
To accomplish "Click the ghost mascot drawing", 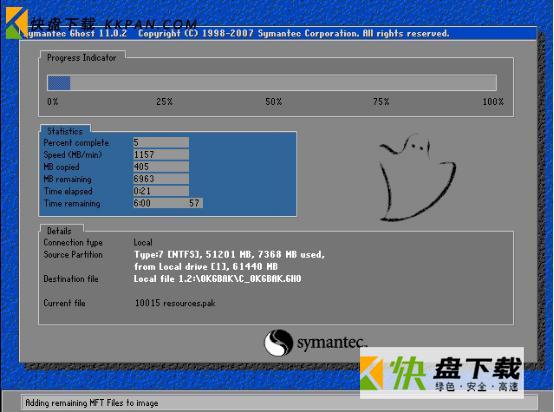I will 417,178.
